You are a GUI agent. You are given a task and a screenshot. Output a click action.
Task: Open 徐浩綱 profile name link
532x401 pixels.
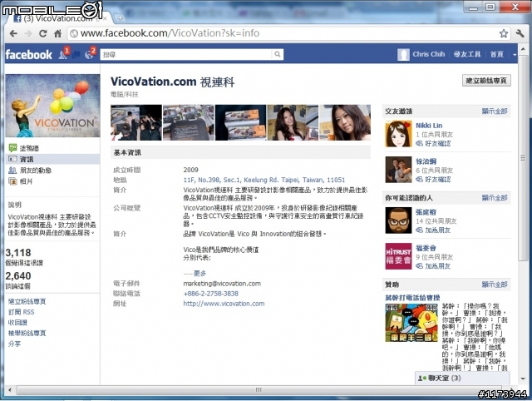click(x=426, y=161)
